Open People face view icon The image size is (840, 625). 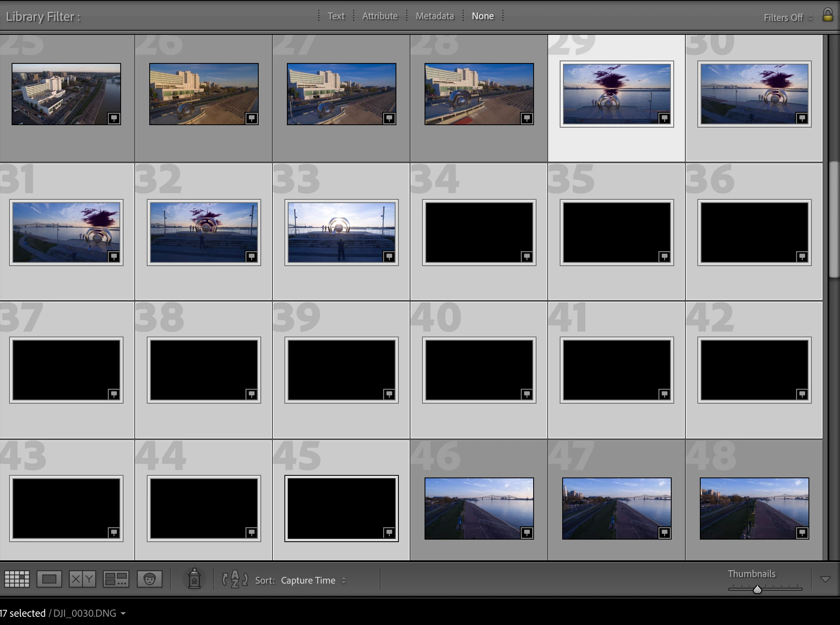149,579
